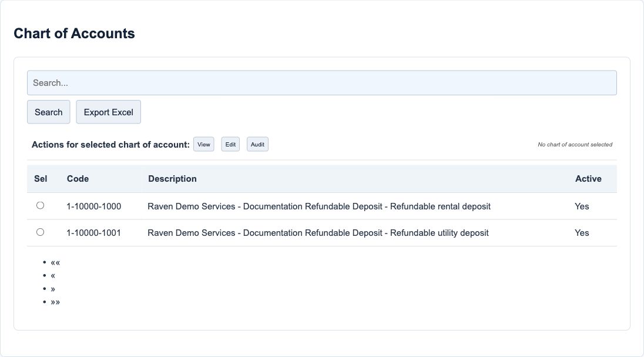Screen dimensions: 644x357
Task: Click the Description column header
Action: tap(172, 179)
